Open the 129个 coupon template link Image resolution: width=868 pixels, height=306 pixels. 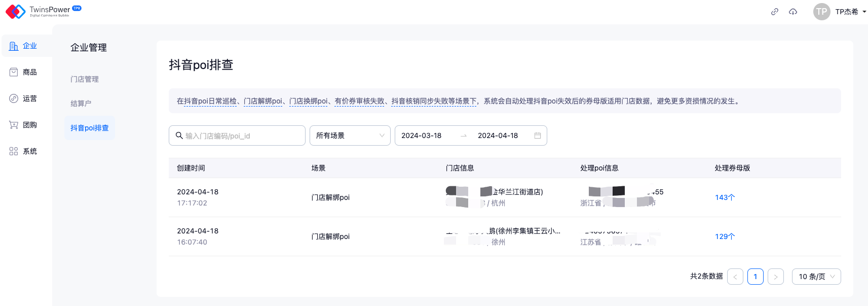[x=725, y=236]
